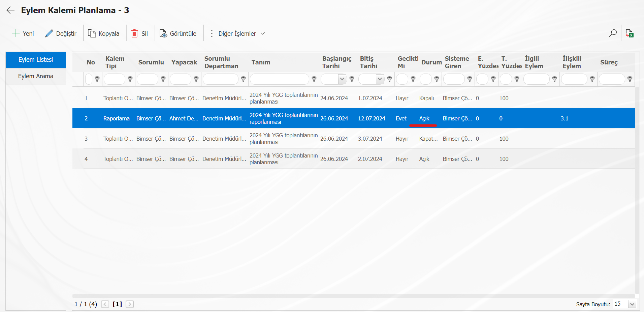Open Sayfa Boyutu page size dropdown
644x312 pixels.
pos(632,304)
